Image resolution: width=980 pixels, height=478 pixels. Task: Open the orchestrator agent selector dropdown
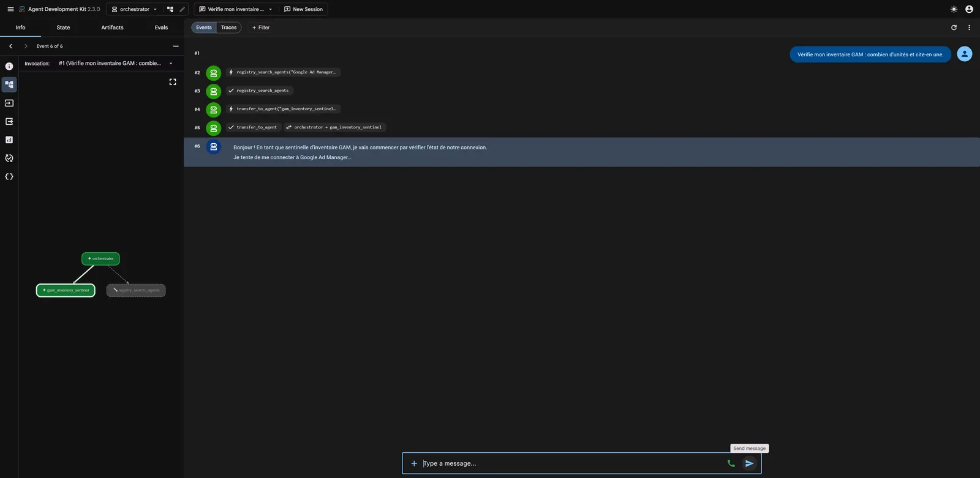point(134,9)
